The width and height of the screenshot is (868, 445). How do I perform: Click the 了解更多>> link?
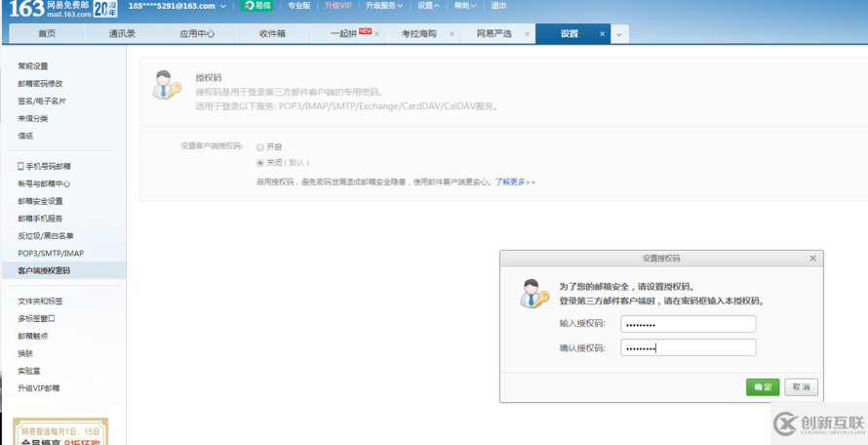(515, 182)
